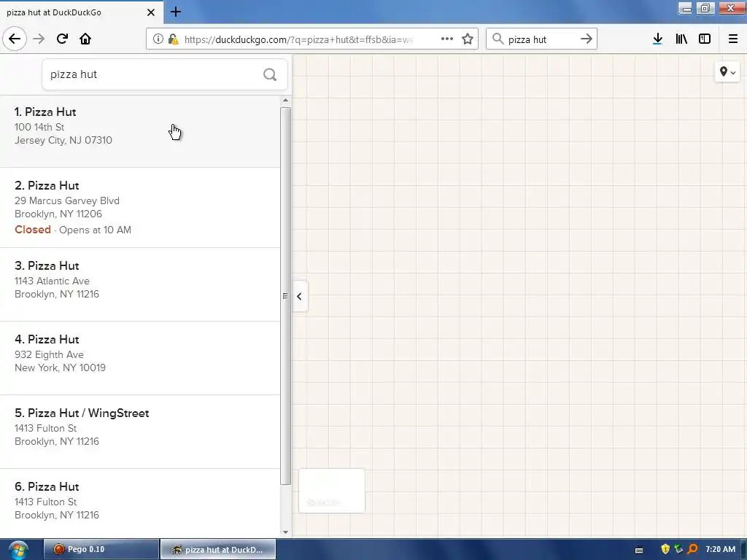This screenshot has height=560, width=747.
Task: Click text "Jersey City, NJ 07310"
Action: 63,140
